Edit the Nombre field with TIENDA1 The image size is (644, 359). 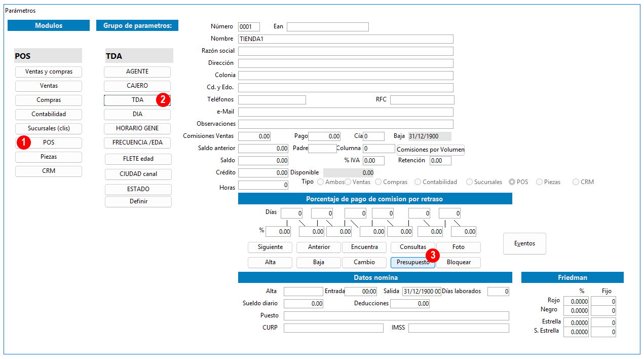(x=346, y=39)
